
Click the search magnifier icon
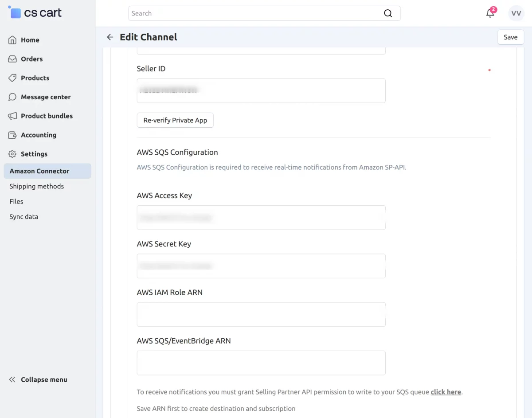[388, 13]
